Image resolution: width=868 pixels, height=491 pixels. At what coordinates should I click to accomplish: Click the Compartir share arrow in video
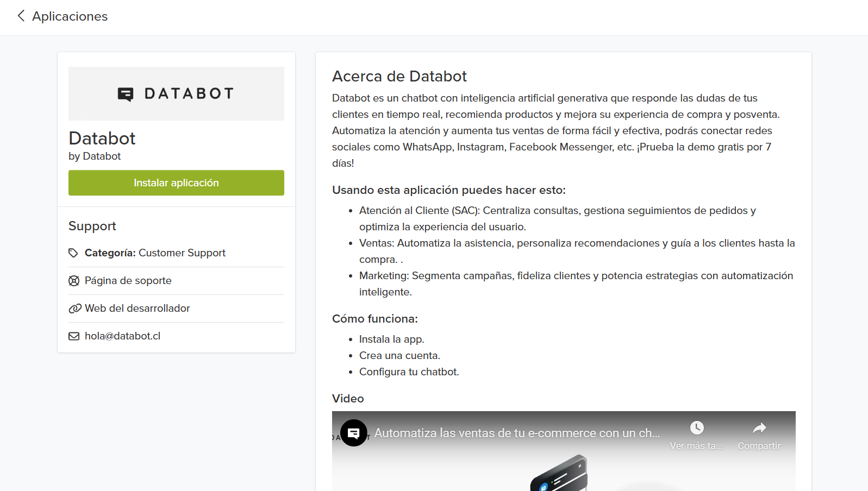coord(759,429)
